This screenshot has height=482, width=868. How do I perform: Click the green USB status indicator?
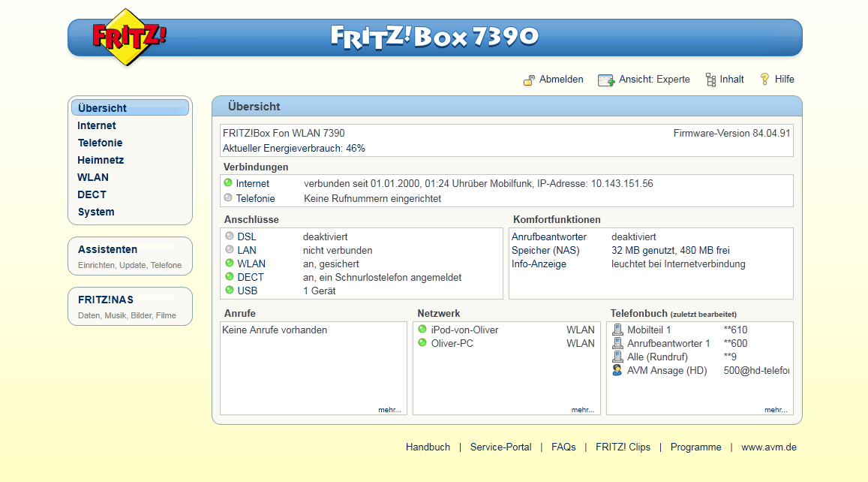point(229,290)
